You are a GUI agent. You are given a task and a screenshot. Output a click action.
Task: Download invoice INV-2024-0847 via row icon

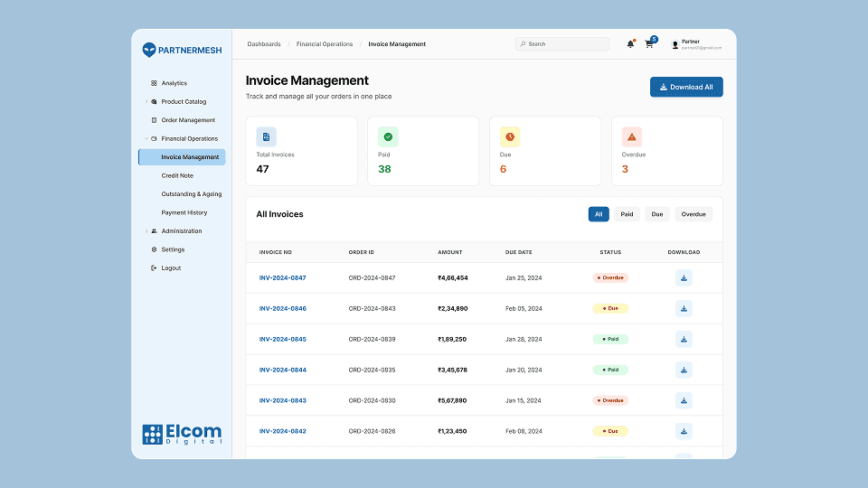coord(684,278)
